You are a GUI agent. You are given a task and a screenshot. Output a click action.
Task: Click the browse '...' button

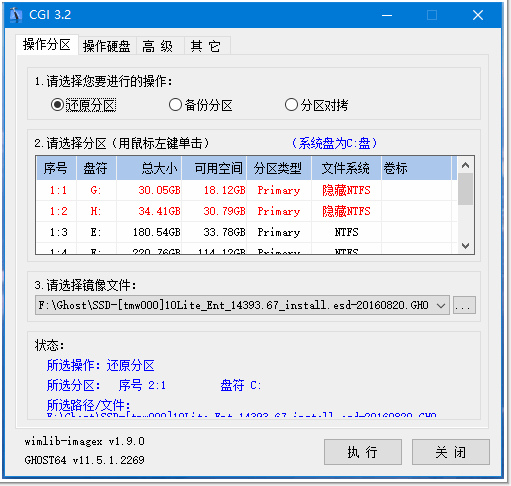click(464, 305)
